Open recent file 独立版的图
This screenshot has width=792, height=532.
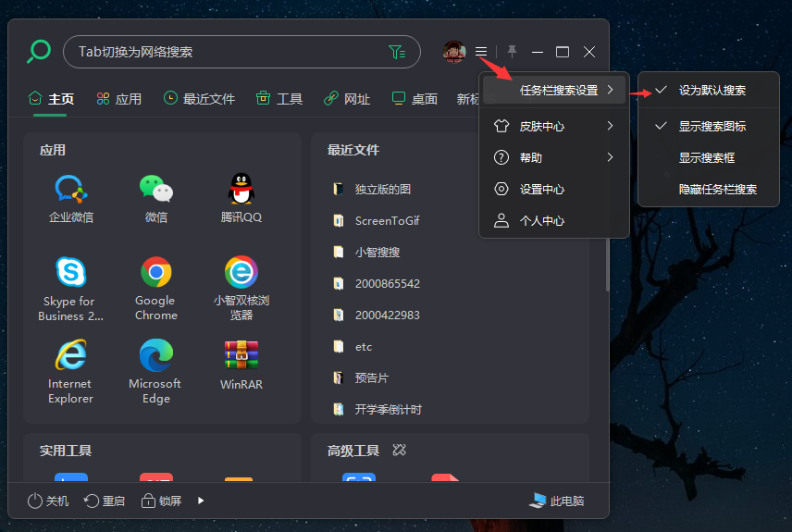click(x=372, y=189)
